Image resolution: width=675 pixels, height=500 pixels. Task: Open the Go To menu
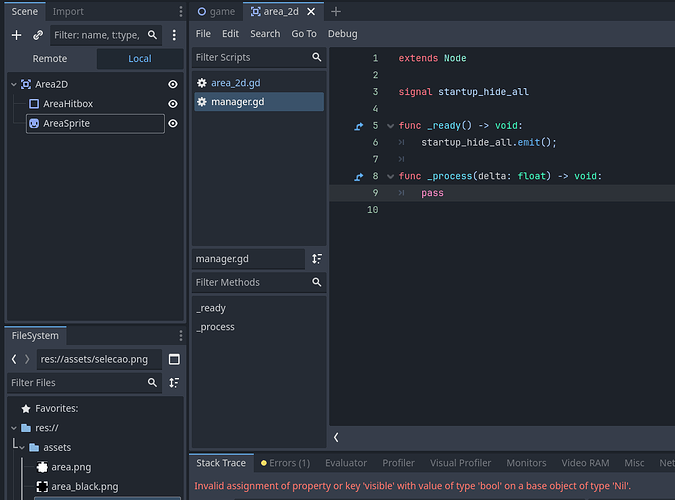tap(304, 34)
